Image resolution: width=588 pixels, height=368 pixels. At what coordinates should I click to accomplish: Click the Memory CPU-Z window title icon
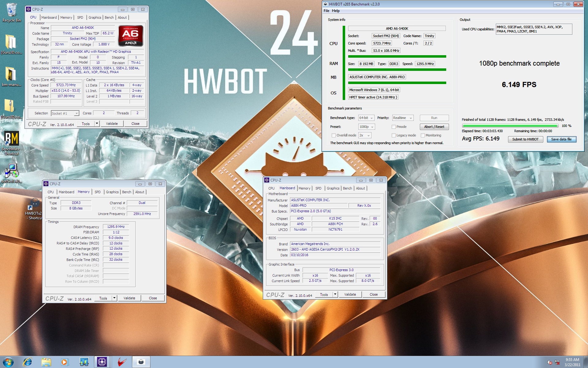coord(46,184)
